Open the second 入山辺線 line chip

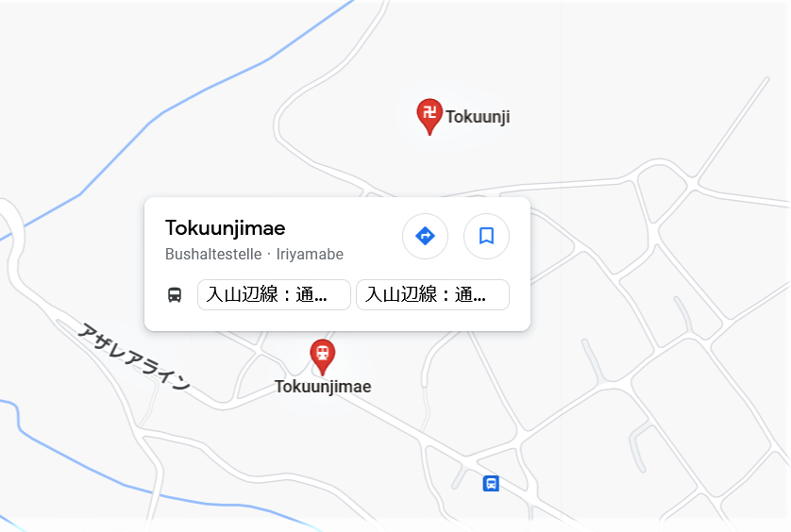coord(433,294)
